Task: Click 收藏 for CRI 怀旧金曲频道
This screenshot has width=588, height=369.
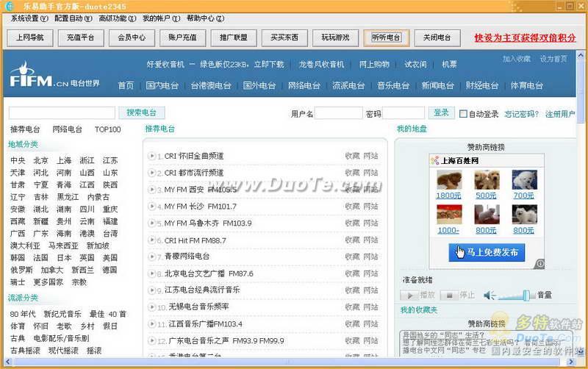Action: pos(352,156)
